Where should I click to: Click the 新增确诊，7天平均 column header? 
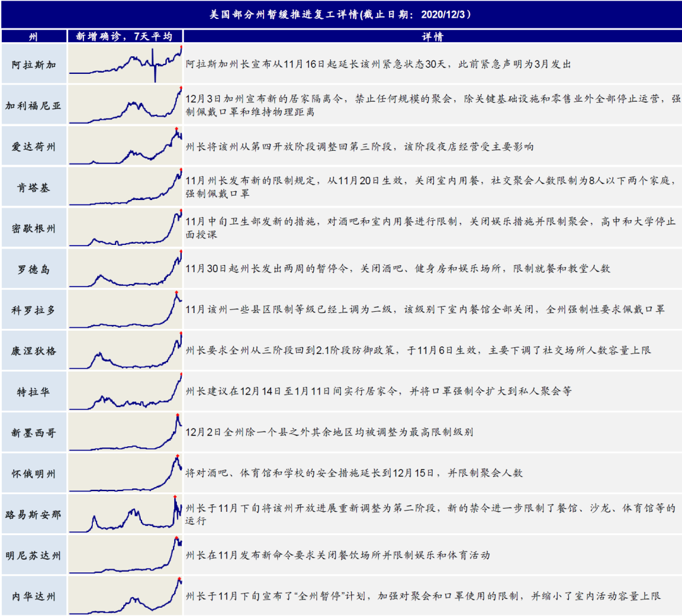pyautogui.click(x=124, y=37)
